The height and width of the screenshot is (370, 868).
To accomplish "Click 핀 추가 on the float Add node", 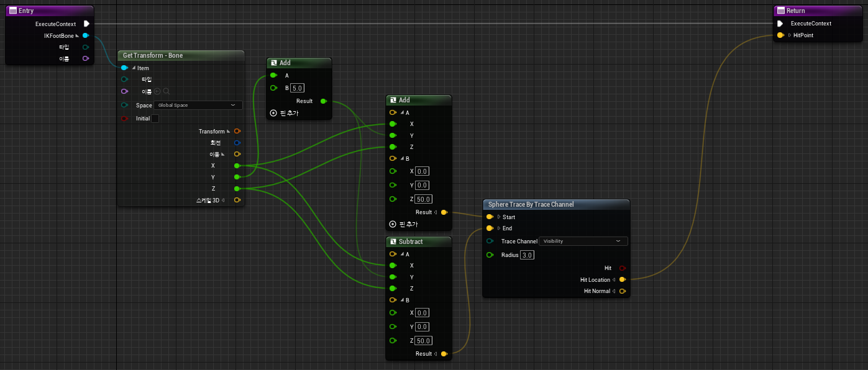I will 284,113.
